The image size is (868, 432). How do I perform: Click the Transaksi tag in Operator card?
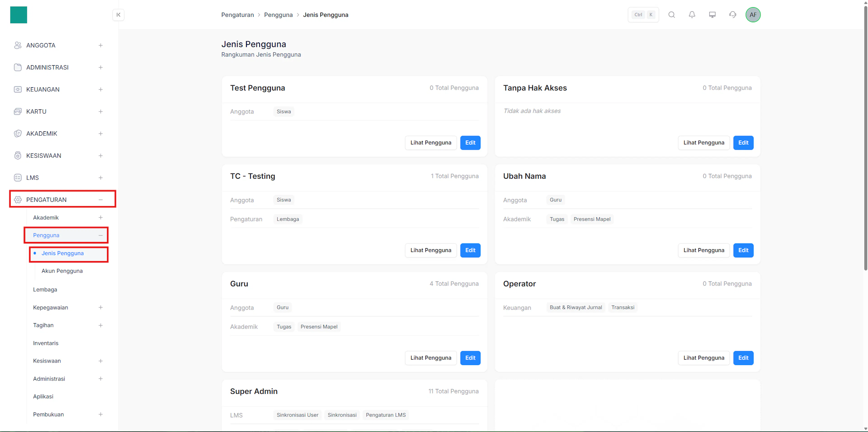tap(623, 308)
